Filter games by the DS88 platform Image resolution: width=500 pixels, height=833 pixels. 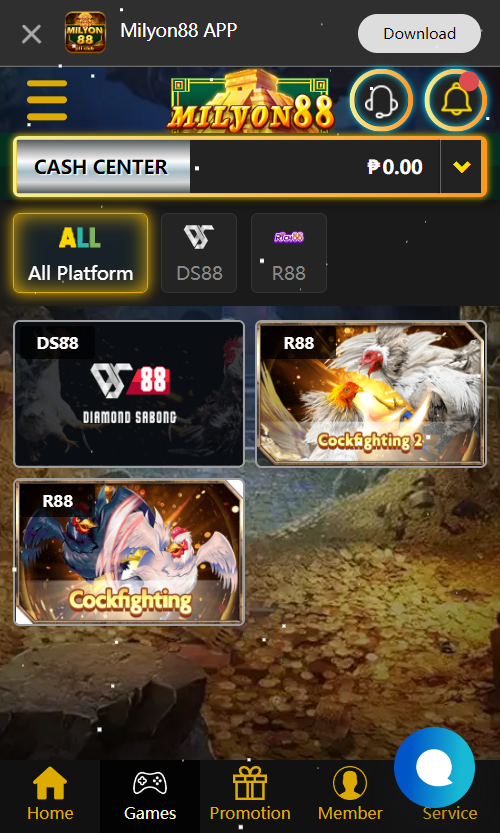pos(199,253)
